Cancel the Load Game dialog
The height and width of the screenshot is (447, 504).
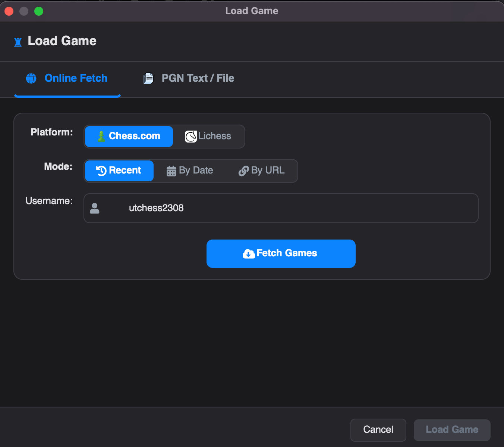pos(378,430)
